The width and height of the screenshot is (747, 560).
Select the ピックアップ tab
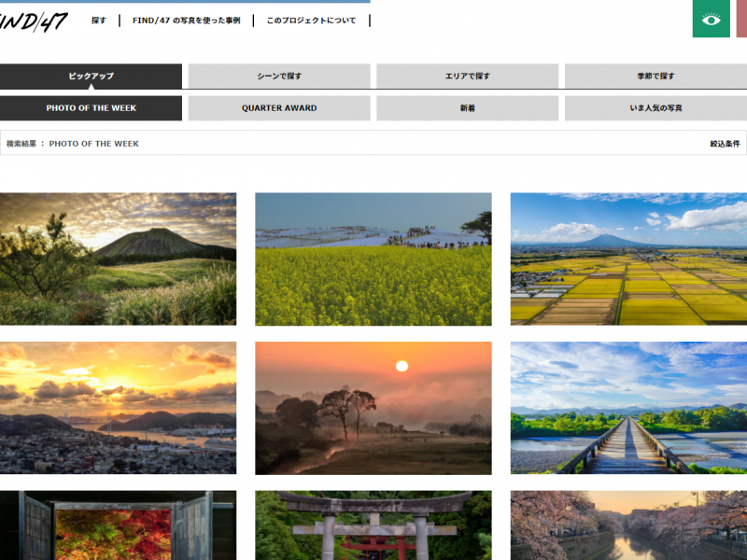click(91, 77)
